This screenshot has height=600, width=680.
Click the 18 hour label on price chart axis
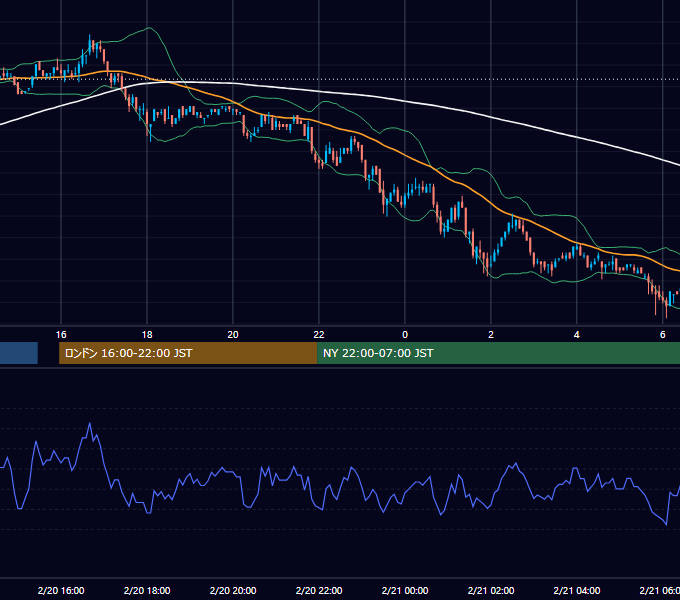point(147,335)
